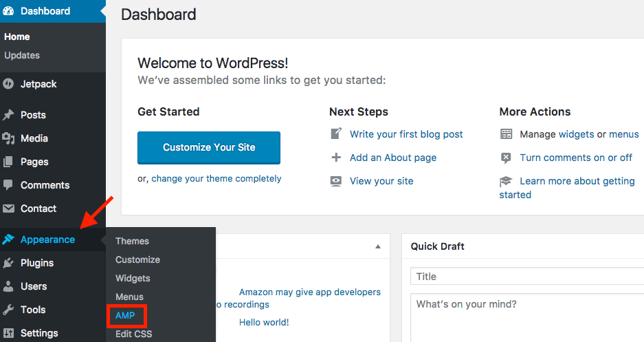644x342 pixels.
Task: Open the Users menu label
Action: 34,286
